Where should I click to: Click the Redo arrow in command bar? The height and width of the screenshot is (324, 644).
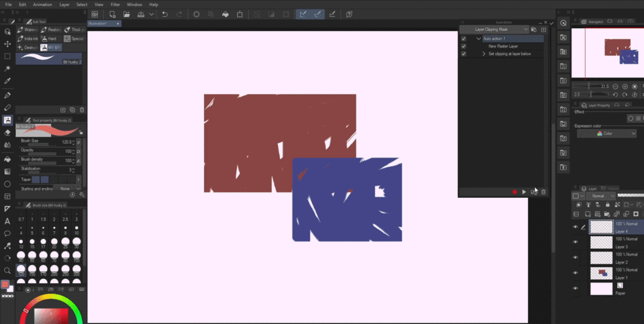pyautogui.click(x=179, y=14)
